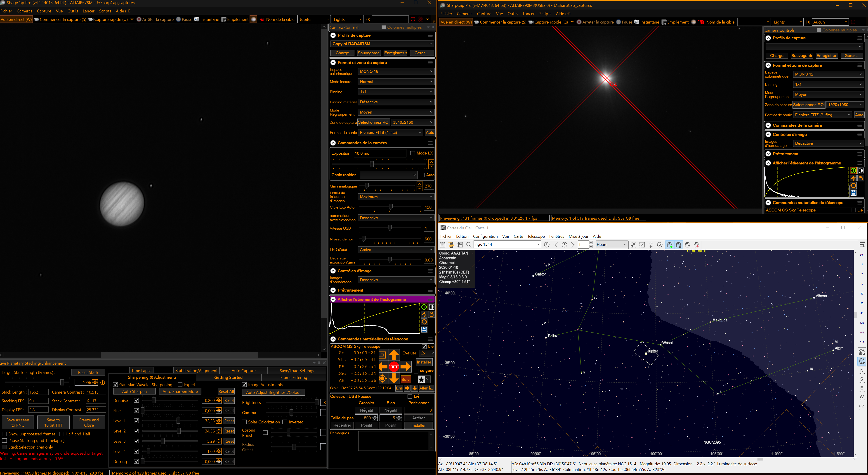Open the Télescope menu in Cartes du Ciel
868x475 pixels.
tap(536, 236)
